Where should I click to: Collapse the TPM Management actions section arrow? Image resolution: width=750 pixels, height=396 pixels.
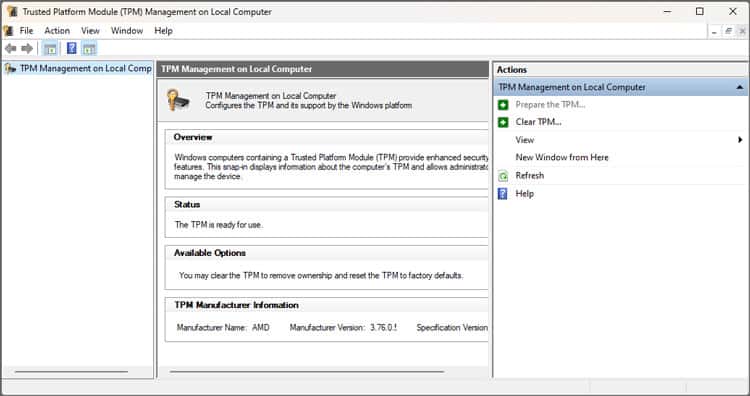739,87
